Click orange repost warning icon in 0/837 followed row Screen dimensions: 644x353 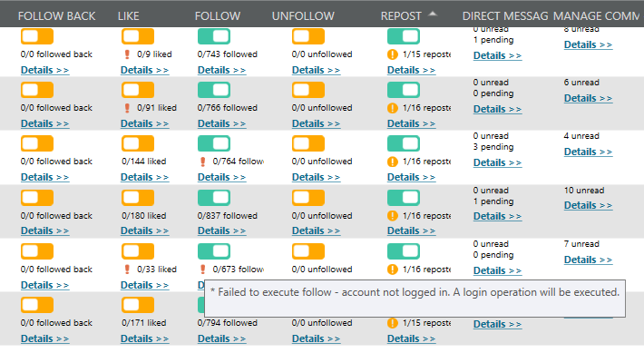point(393,216)
